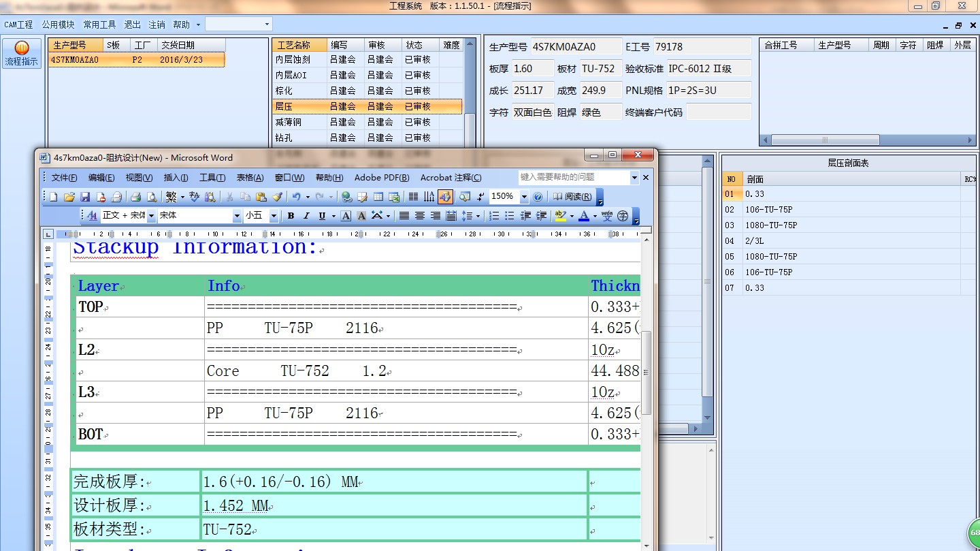Click the 注销 menu button
This screenshot has height=551, width=980.
coord(157,25)
